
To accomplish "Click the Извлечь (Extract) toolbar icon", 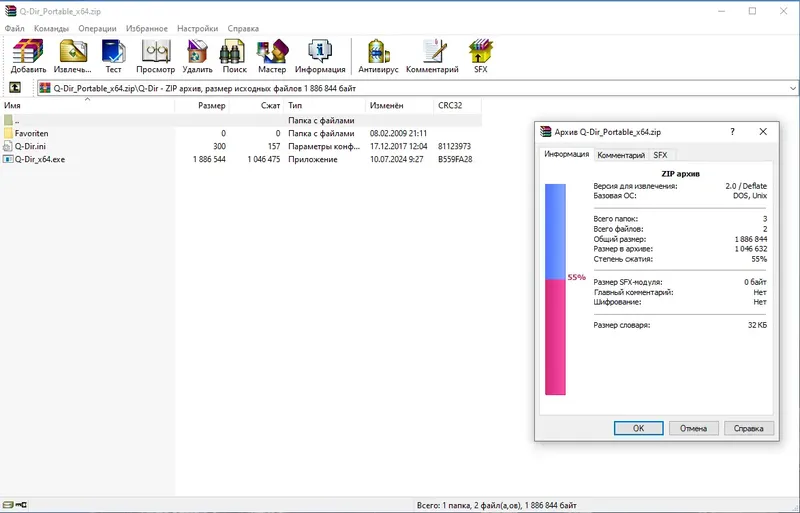I will pos(72,56).
